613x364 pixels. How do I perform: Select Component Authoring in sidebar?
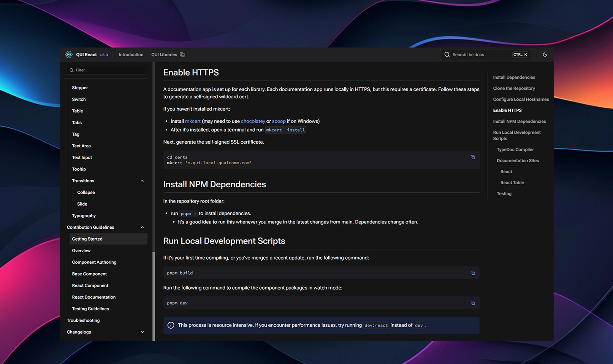tap(94, 262)
